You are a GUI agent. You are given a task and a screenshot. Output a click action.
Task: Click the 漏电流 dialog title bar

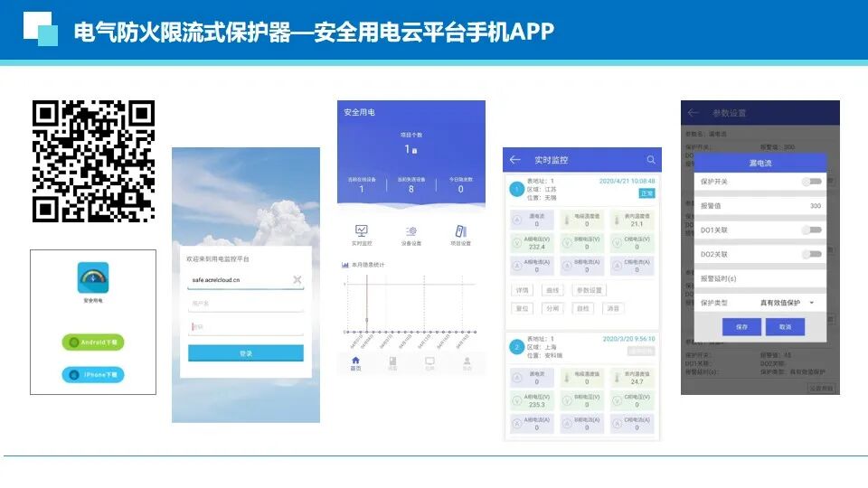click(x=760, y=163)
